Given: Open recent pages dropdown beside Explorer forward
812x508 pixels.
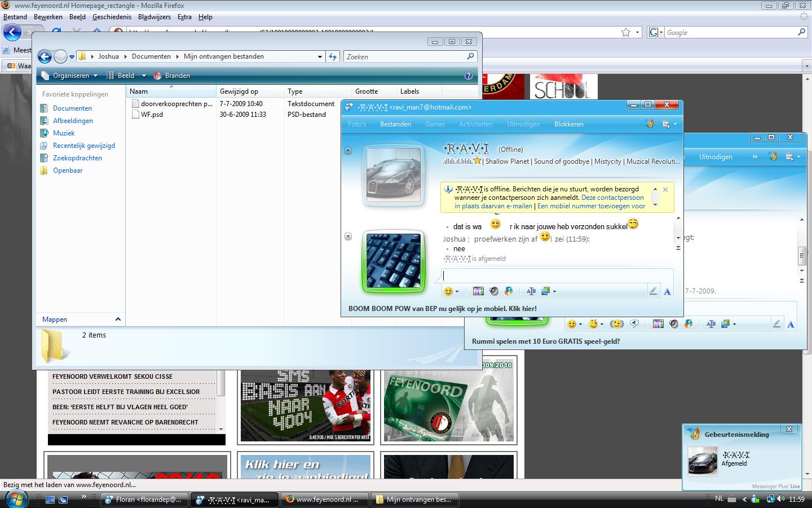Looking at the screenshot, I should coord(72,56).
